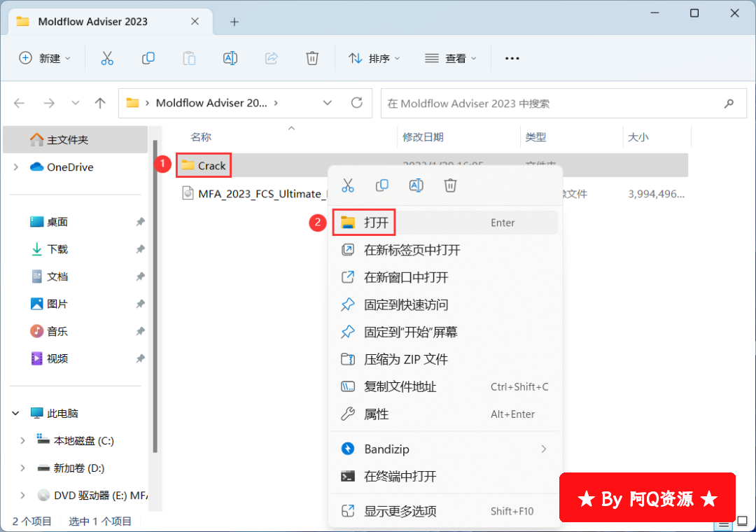This screenshot has height=532, width=756.
Task: Select the Crack folder
Action: (204, 165)
